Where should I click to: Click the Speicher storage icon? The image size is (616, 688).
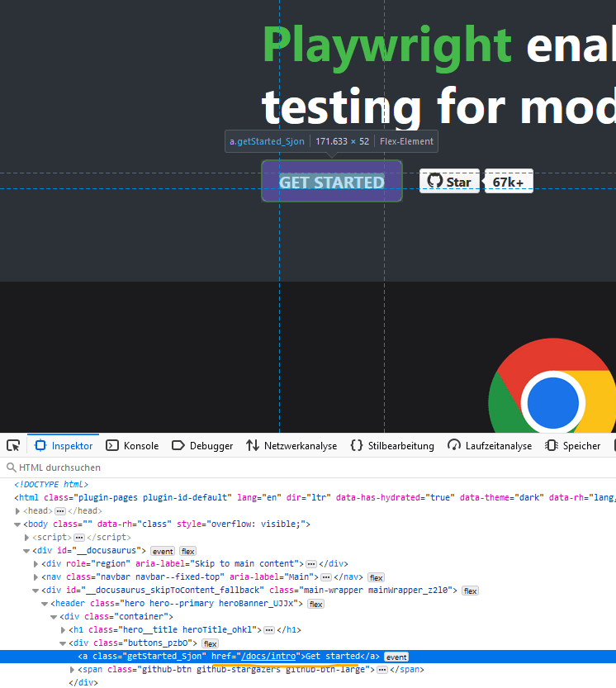pos(552,446)
